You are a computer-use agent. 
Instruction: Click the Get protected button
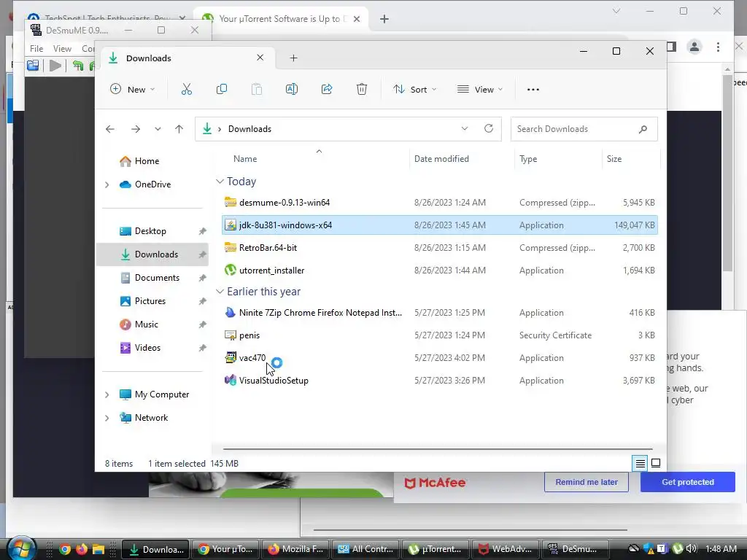coord(687,482)
